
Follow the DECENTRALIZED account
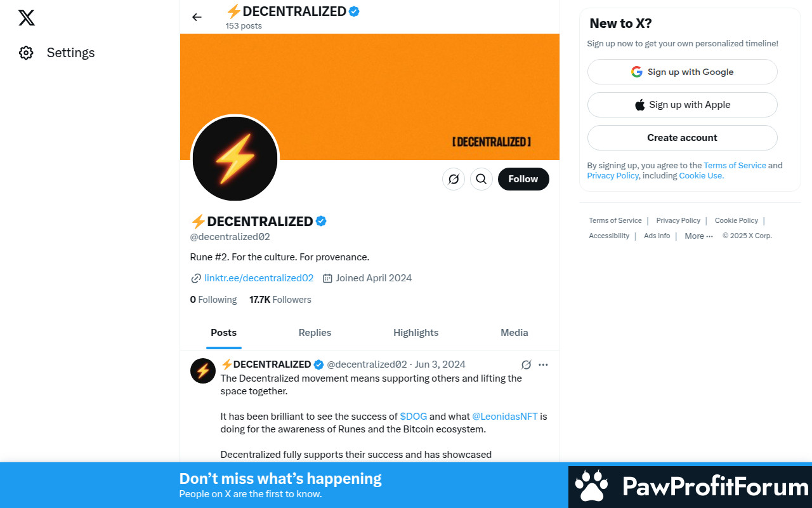523,179
